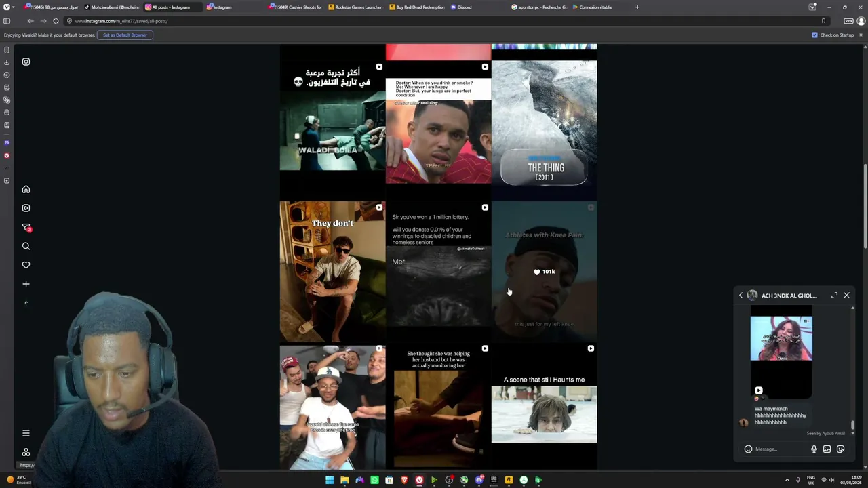Viewport: 868px width, 488px height.
Task: Open the VPN button in toolbar
Action: coord(848,21)
